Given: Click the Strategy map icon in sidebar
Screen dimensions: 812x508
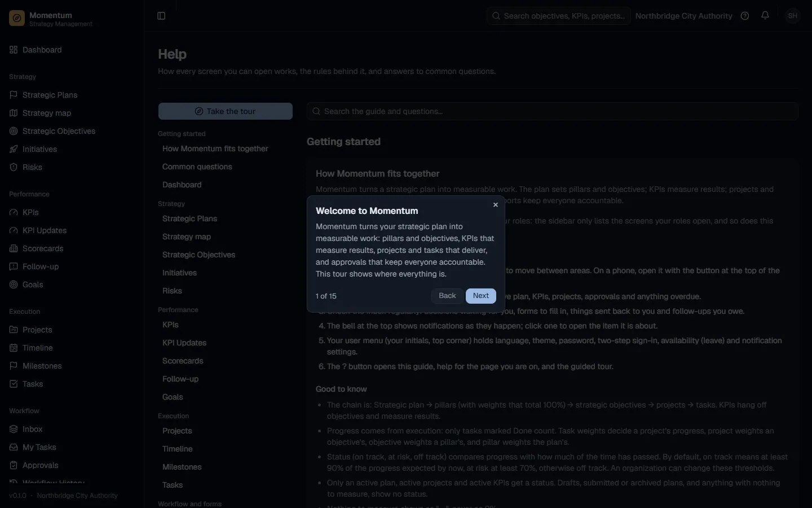Looking at the screenshot, I should [x=14, y=113].
